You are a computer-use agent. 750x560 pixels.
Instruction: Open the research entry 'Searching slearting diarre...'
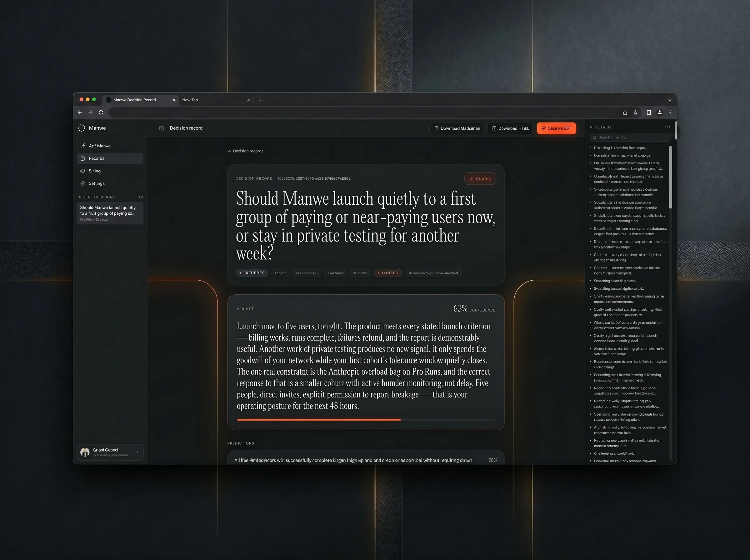pyautogui.click(x=615, y=281)
